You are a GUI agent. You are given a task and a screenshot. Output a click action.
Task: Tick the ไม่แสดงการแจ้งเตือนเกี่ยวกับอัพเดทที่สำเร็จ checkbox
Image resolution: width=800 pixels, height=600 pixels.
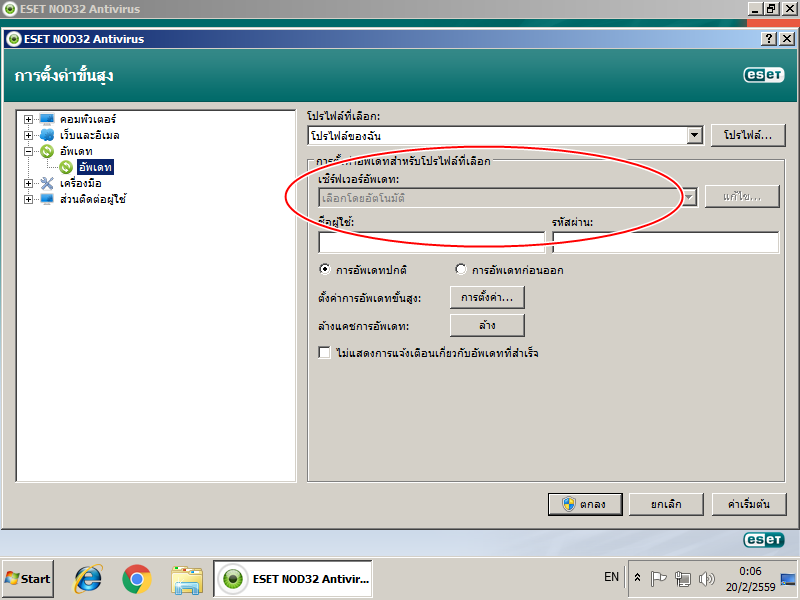pos(324,353)
